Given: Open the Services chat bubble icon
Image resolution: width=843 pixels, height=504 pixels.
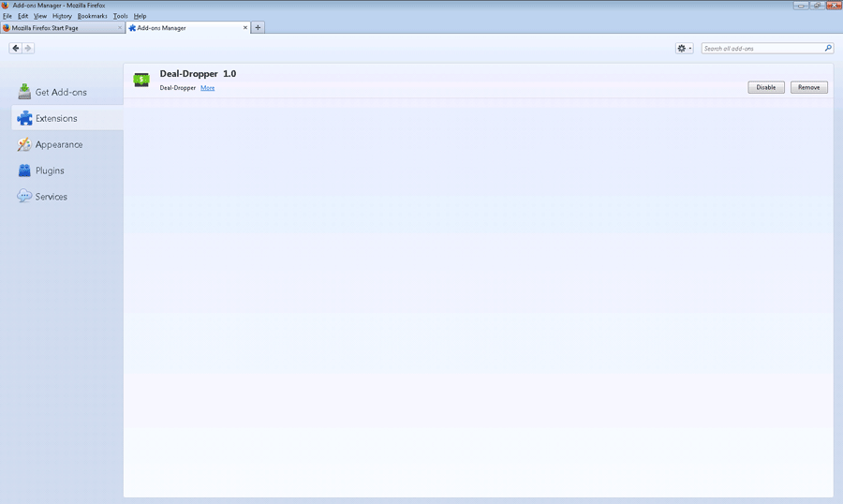Looking at the screenshot, I should tap(24, 197).
